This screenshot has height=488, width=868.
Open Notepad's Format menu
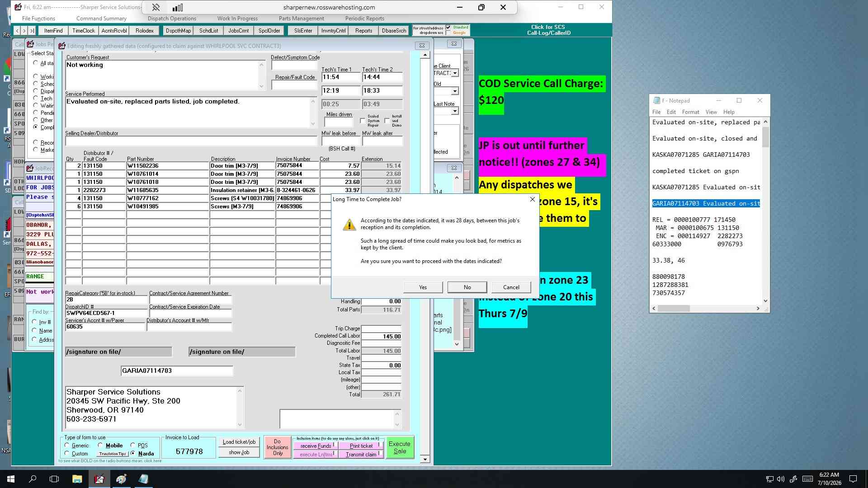pyautogui.click(x=690, y=112)
